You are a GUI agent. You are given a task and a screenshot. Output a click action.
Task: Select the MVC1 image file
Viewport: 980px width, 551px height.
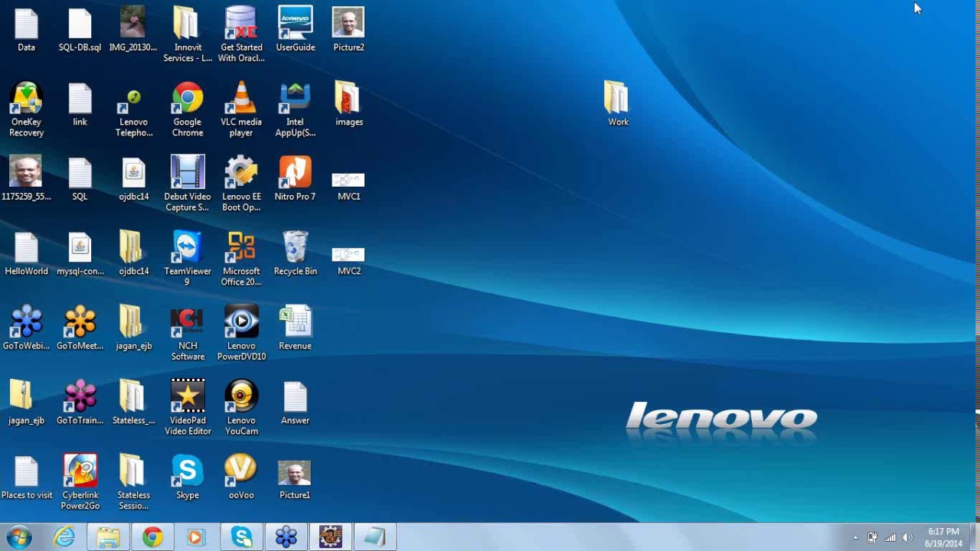(x=348, y=186)
